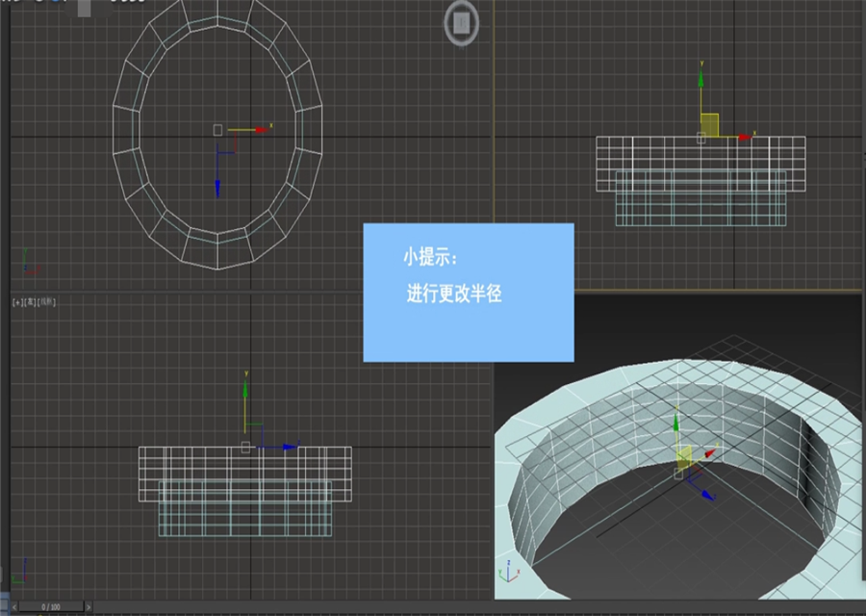This screenshot has height=616, width=866.
Task: Dismiss the 小提示 blue tip box
Action: (x=468, y=291)
